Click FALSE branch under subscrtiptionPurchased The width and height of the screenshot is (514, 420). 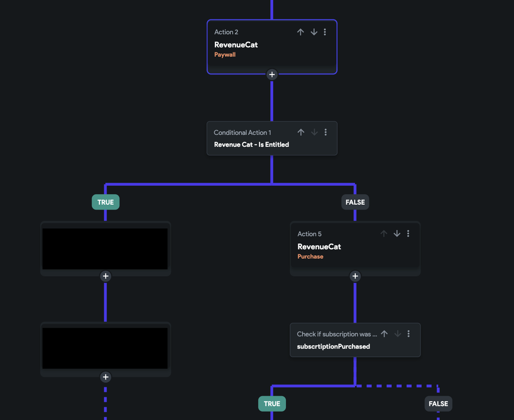(438, 404)
